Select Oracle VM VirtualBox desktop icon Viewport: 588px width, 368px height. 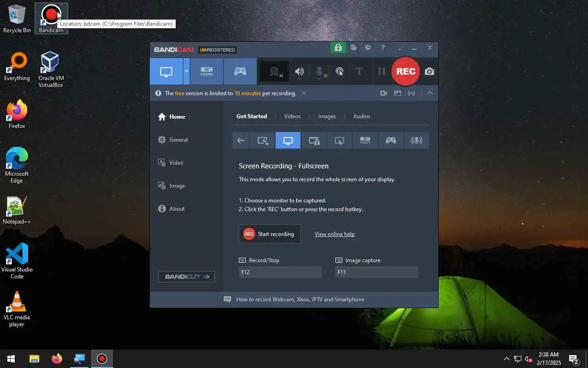51,70
